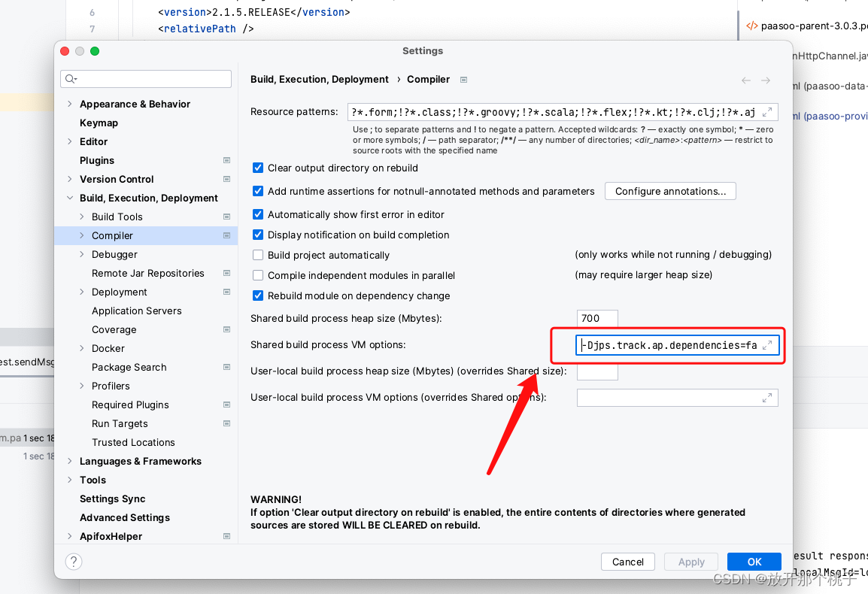The height and width of the screenshot is (594, 868).
Task: Click project settings icon beside Package Search
Action: click(x=226, y=368)
